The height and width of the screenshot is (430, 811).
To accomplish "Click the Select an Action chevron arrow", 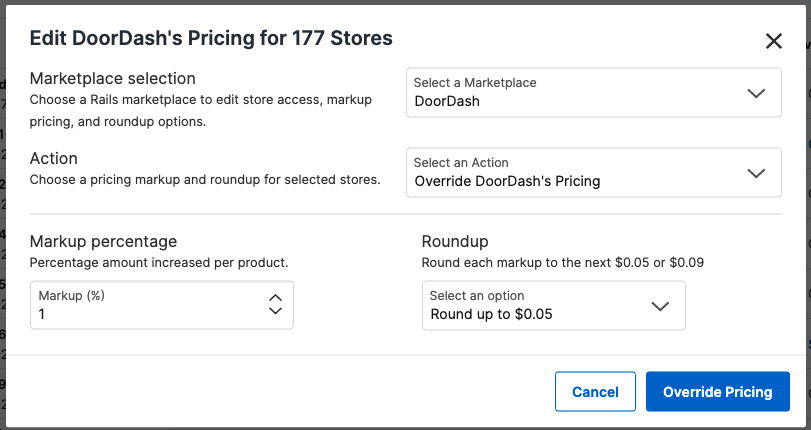I will coord(755,173).
